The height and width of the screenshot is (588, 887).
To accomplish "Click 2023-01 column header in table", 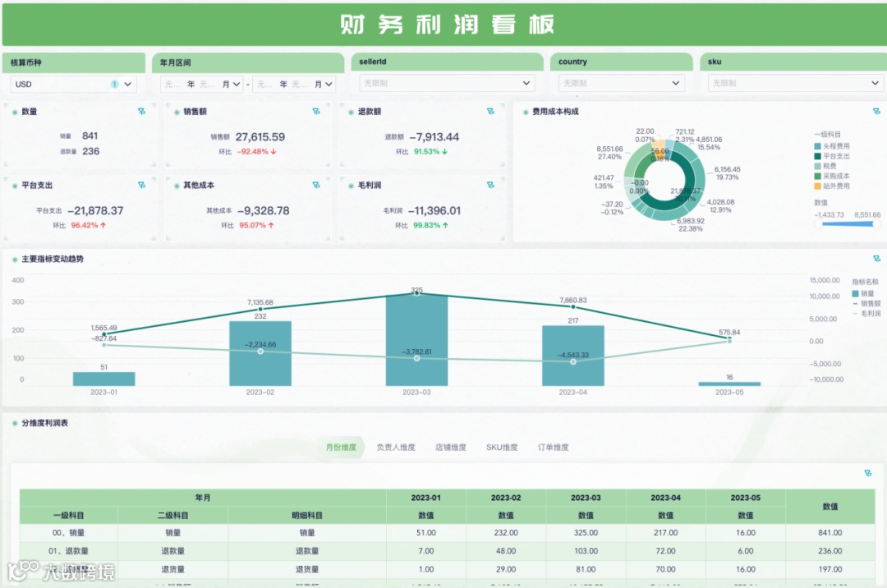I will click(x=426, y=498).
